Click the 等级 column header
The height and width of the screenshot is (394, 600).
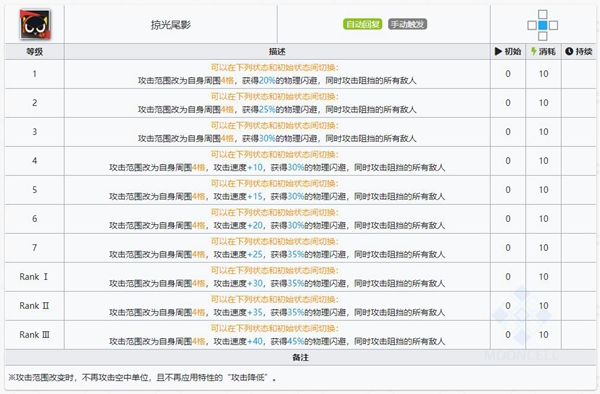tap(34, 52)
